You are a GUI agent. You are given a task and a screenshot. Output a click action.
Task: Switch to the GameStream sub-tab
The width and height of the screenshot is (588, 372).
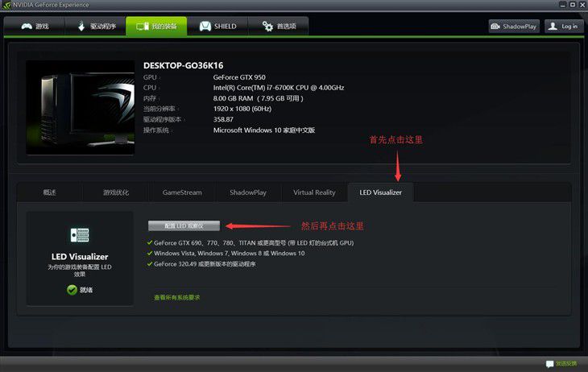[182, 192]
